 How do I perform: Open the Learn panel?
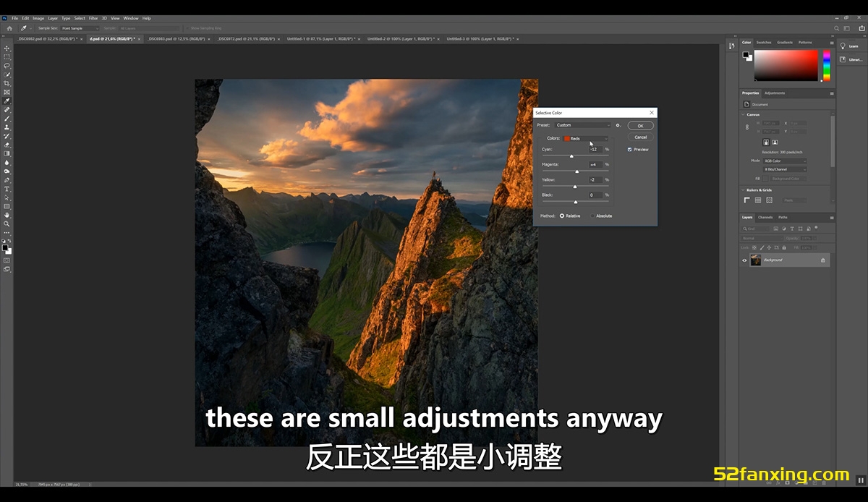850,46
